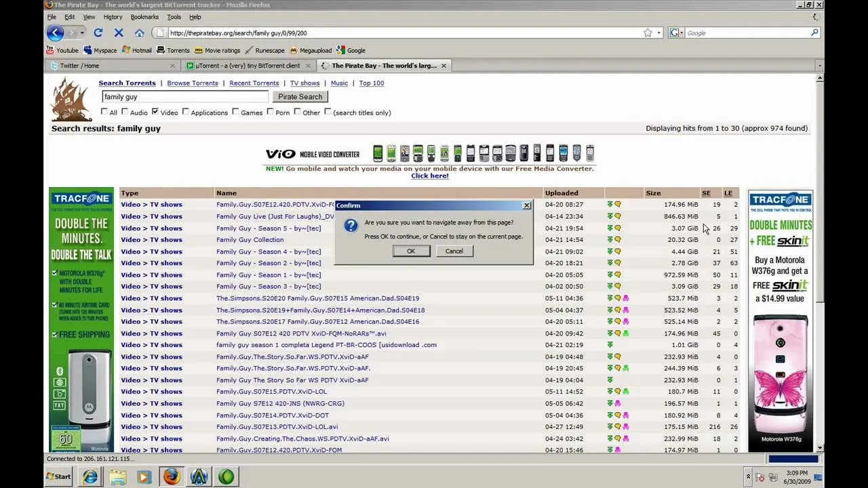Click the green uTorrent taskbar icon
The height and width of the screenshot is (488, 868).
226,476
